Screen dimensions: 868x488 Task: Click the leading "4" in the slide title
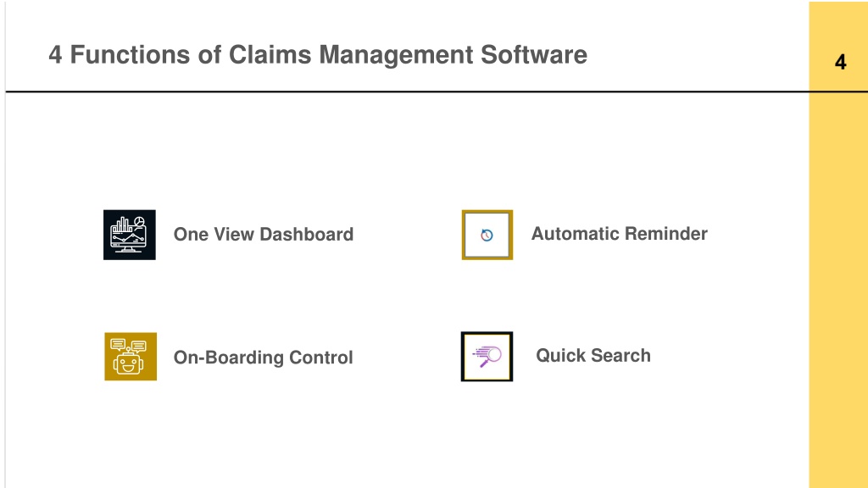55,55
